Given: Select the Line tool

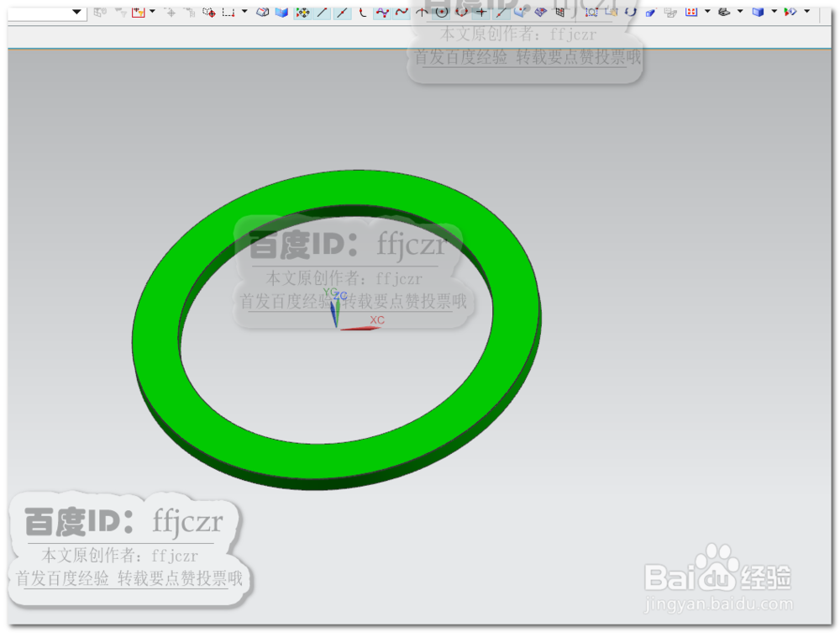Looking at the screenshot, I should tap(323, 12).
